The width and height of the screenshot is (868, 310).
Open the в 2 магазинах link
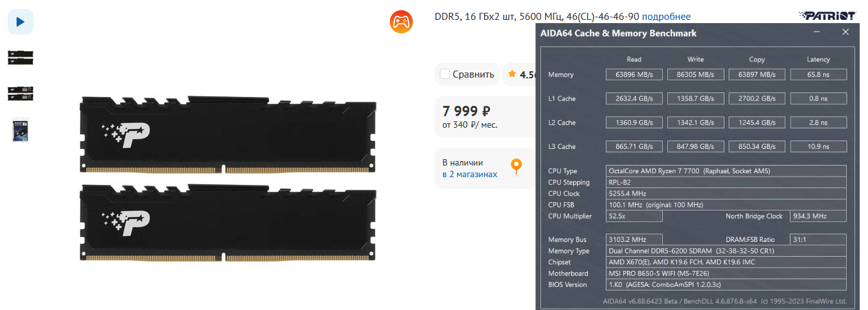[x=469, y=174]
